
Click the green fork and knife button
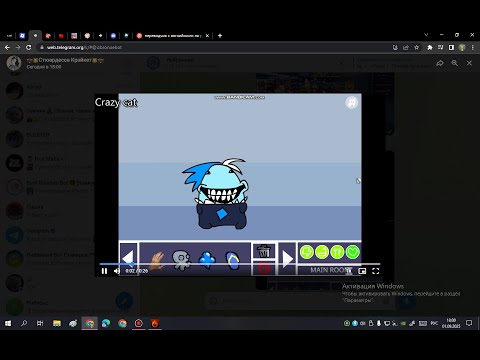point(337,252)
